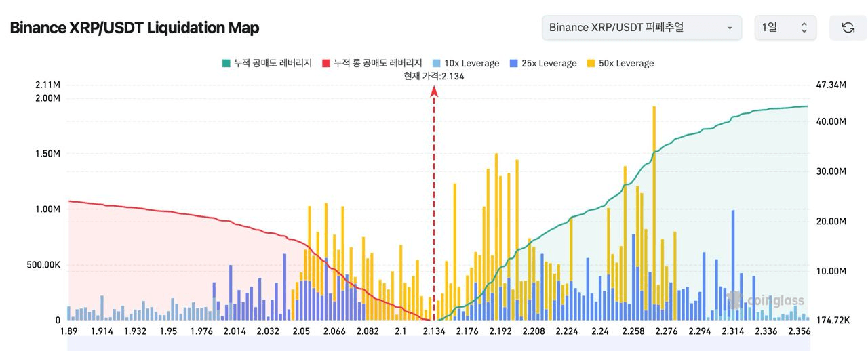The image size is (868, 351).
Task: Click the left start of the red cumulative line
Action: [69, 201]
